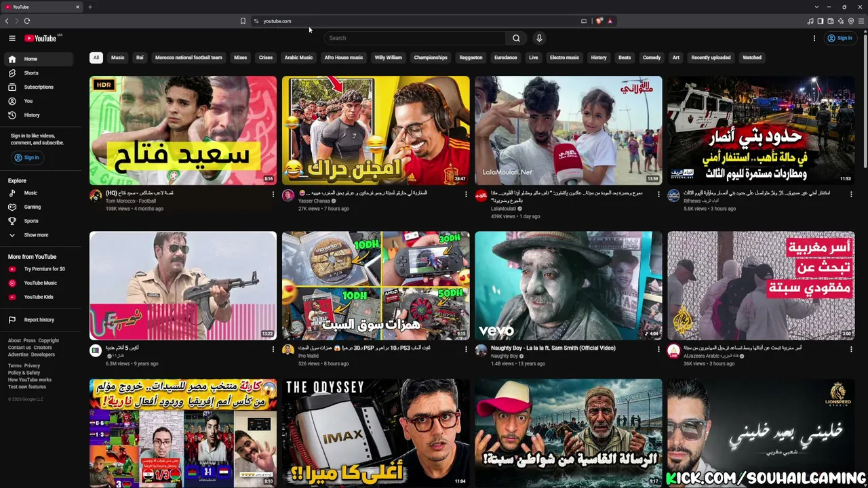Expand Show more under Explore

(x=37, y=235)
